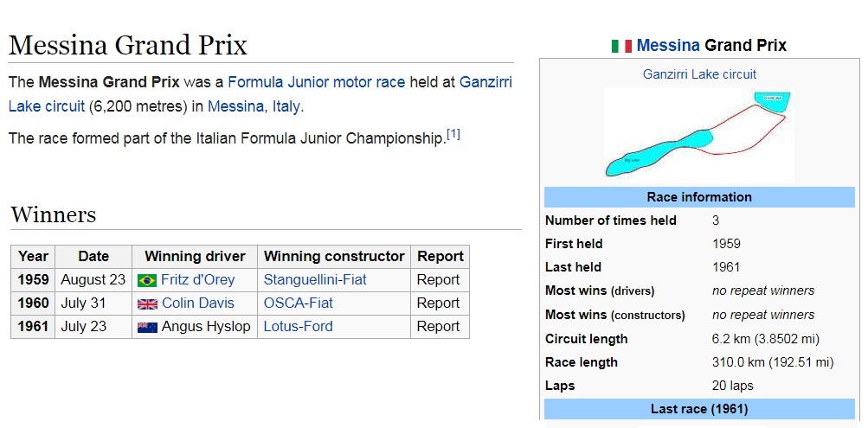Open the Italy link in intro paragraph

(286, 106)
